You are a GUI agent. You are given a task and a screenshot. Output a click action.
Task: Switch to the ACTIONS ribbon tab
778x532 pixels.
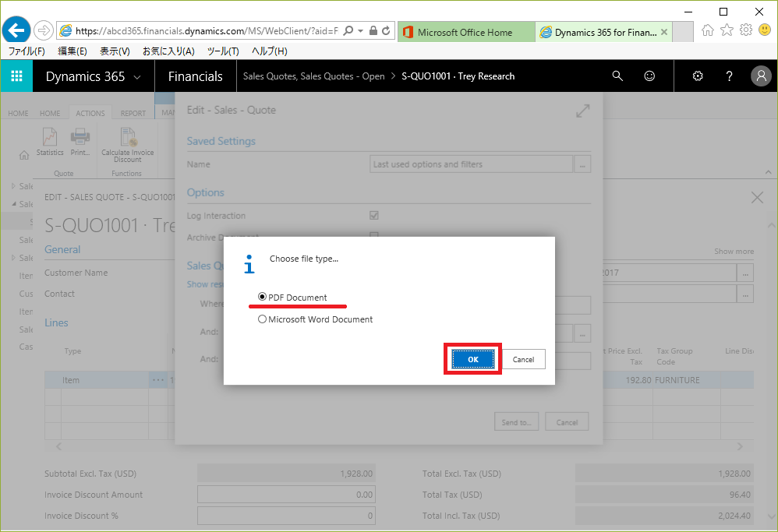(x=90, y=113)
